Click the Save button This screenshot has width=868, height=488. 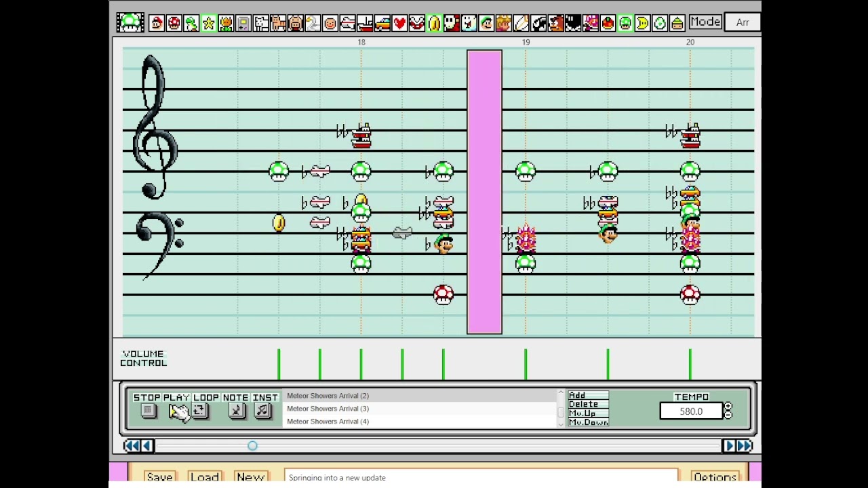pos(159,477)
